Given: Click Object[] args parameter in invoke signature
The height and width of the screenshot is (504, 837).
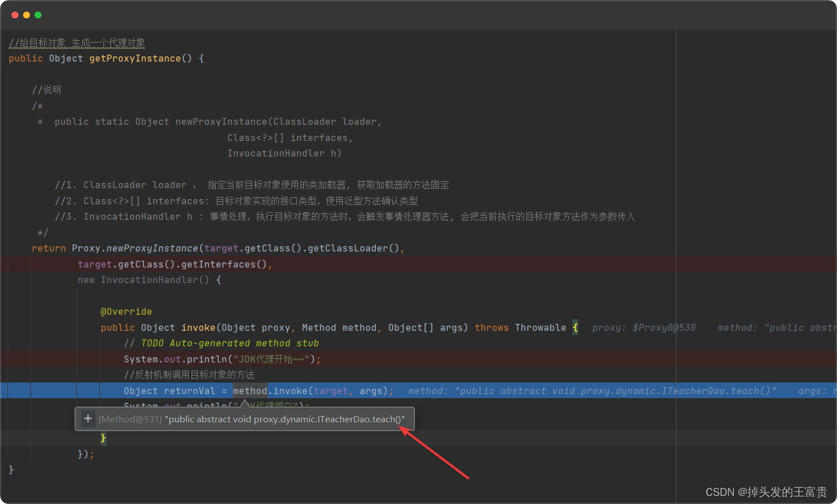Looking at the screenshot, I should pyautogui.click(x=426, y=327).
